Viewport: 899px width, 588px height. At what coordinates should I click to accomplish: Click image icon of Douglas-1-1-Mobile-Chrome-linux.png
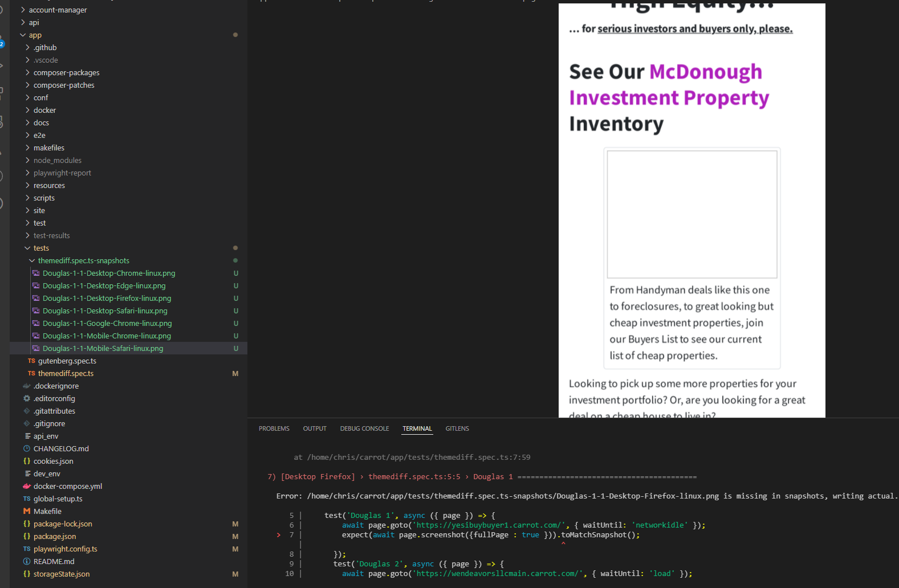click(36, 336)
